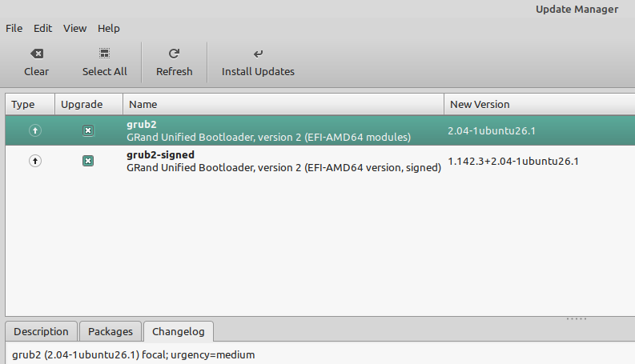This screenshot has height=364, width=635.
Task: Click the grub2 update type arrow icon
Action: [x=35, y=130]
